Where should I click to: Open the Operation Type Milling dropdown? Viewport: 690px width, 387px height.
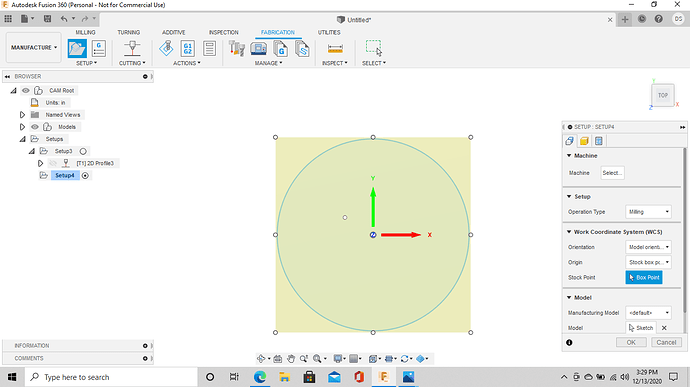click(x=648, y=212)
